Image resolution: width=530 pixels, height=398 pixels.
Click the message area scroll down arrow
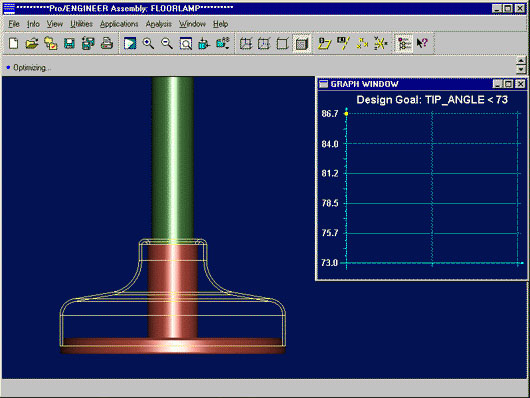coord(521,69)
